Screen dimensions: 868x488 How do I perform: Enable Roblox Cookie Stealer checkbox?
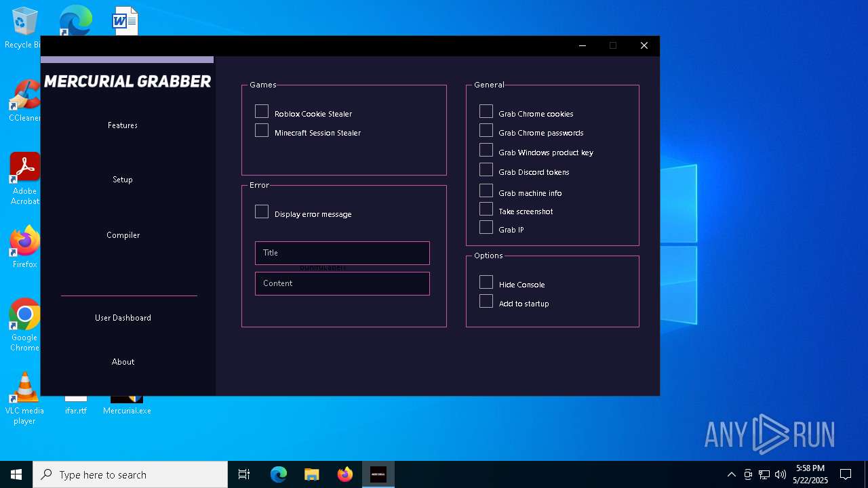[x=262, y=111]
